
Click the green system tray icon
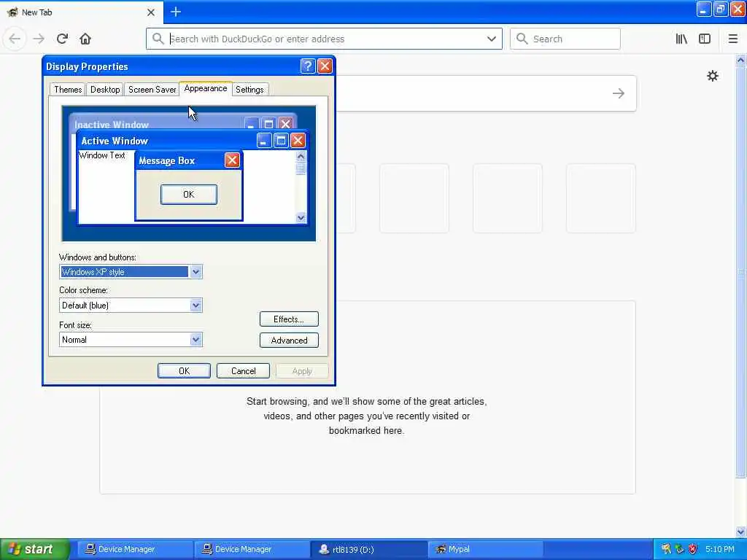tap(679, 550)
